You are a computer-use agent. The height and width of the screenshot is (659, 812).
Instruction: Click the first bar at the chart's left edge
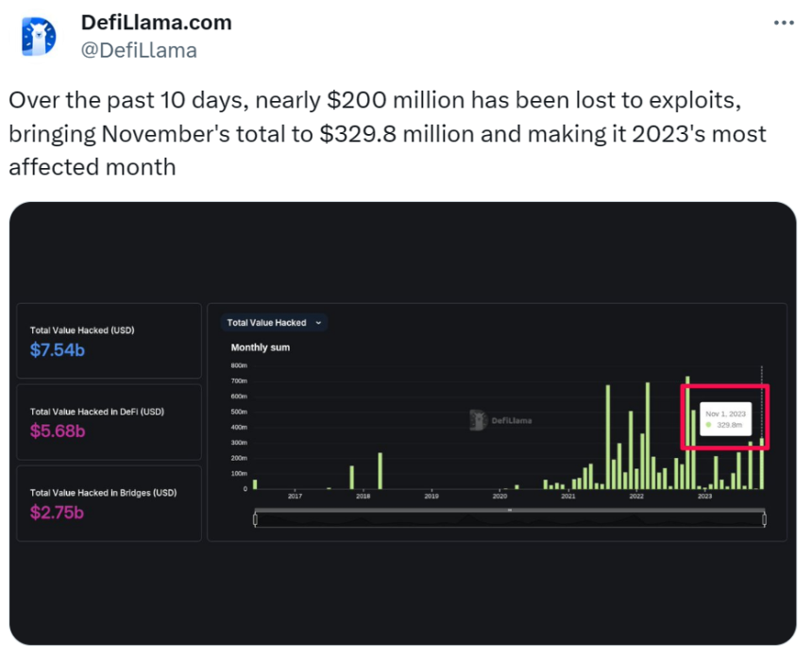(255, 484)
